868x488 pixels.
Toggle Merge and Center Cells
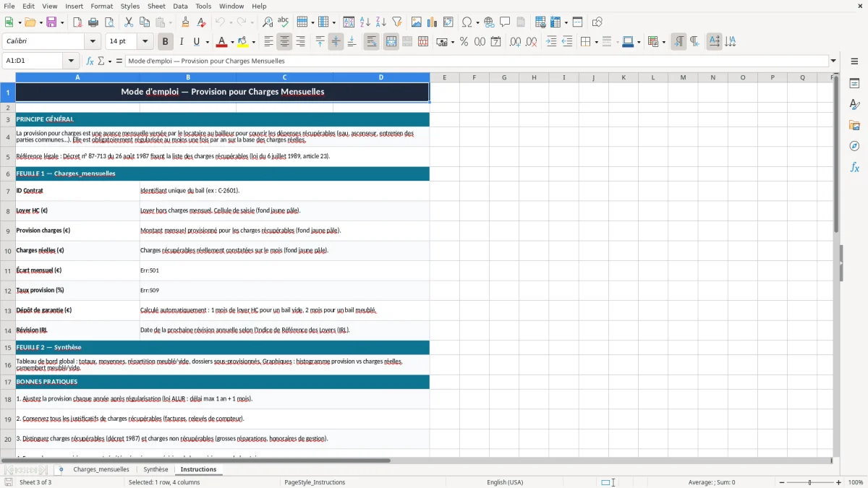pos(391,42)
